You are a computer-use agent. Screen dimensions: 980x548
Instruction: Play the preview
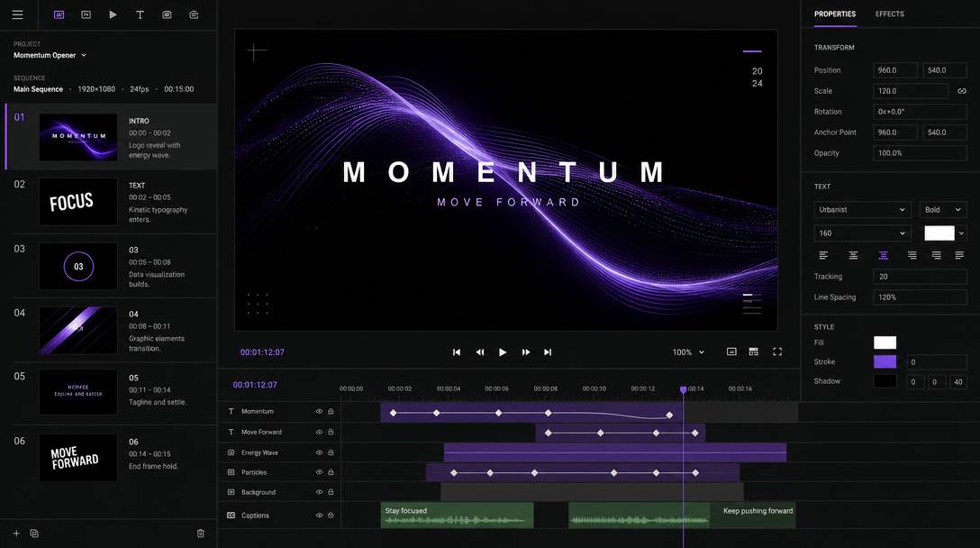click(x=503, y=352)
